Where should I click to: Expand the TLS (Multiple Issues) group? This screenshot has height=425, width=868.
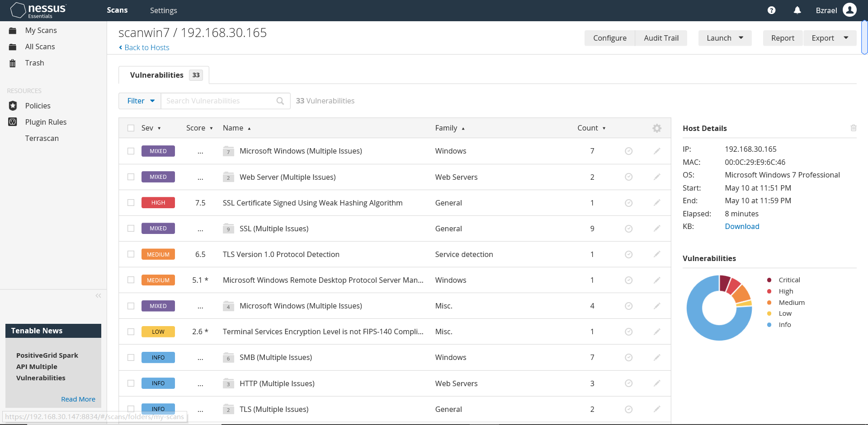click(x=274, y=409)
